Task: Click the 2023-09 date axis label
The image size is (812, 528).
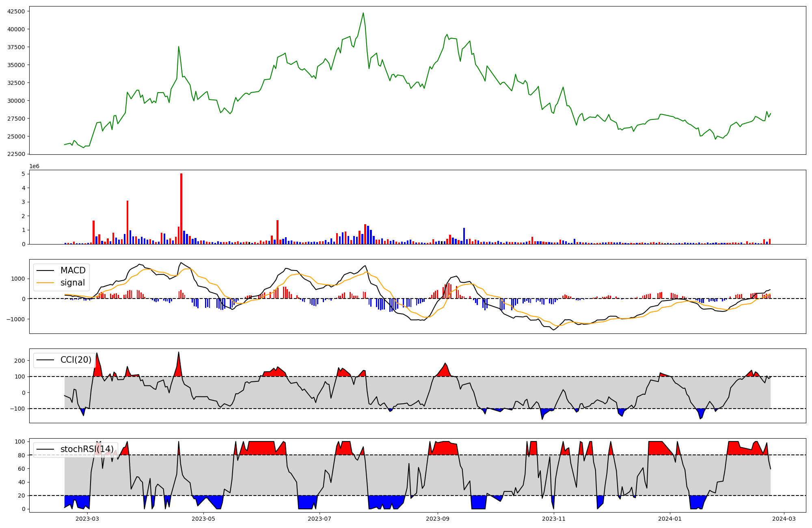Action: [438, 519]
